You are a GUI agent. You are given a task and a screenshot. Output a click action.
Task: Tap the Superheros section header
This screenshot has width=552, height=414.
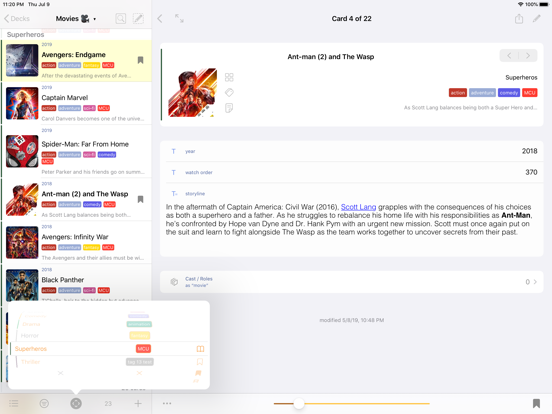pos(26,34)
